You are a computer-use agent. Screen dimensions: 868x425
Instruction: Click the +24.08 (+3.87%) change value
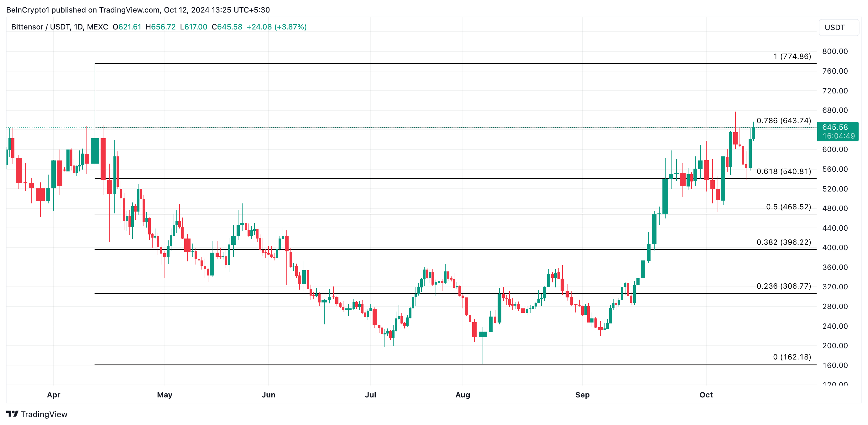tap(276, 27)
